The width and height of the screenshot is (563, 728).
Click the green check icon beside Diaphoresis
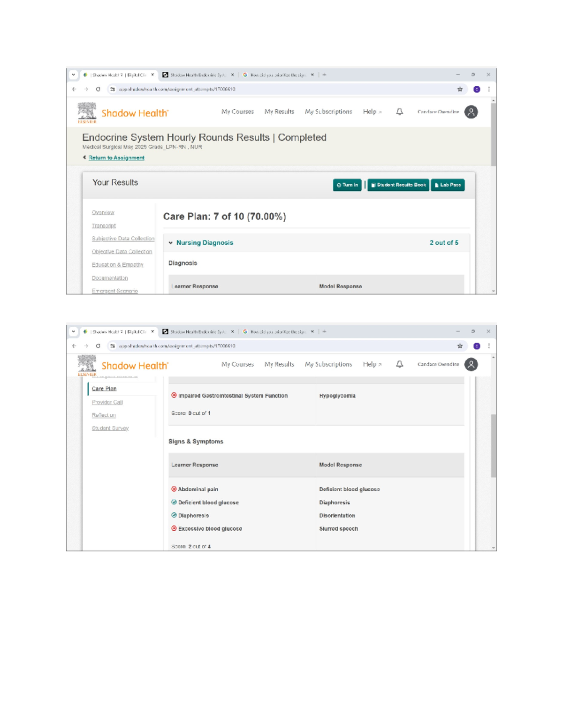tap(174, 515)
